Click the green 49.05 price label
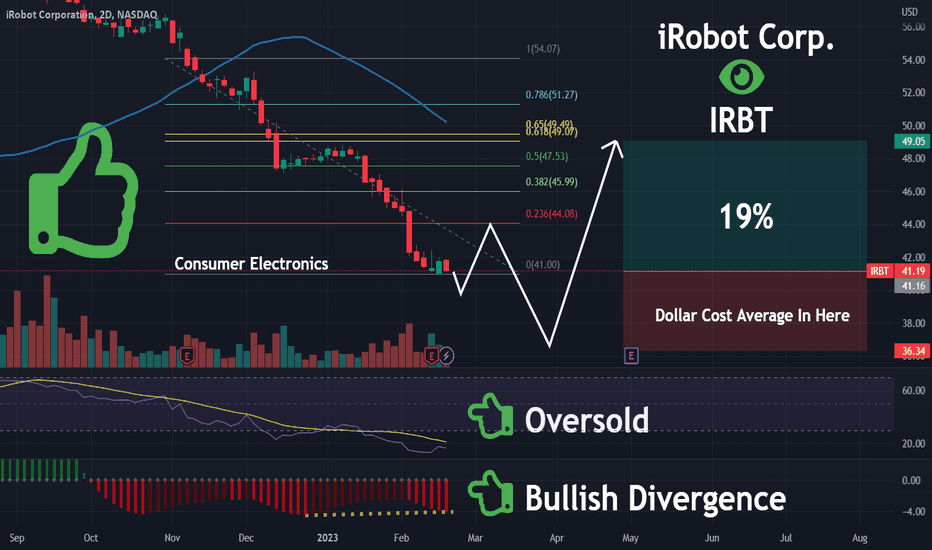This screenshot has height=550, width=932. click(912, 141)
